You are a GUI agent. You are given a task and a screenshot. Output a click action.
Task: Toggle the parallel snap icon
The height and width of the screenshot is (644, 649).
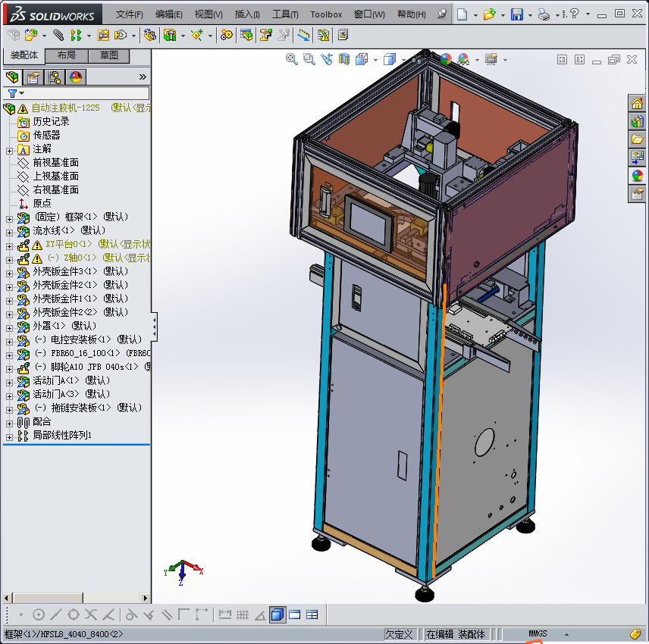pyautogui.click(x=167, y=614)
